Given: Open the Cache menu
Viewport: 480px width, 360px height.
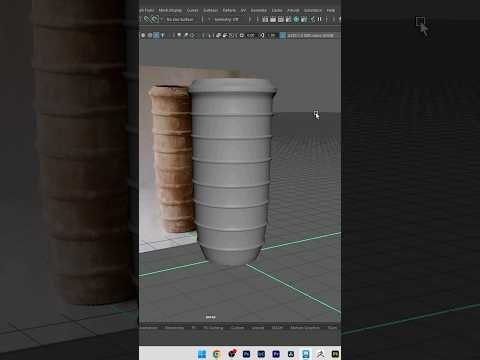Looking at the screenshot, I should pos(277,10).
